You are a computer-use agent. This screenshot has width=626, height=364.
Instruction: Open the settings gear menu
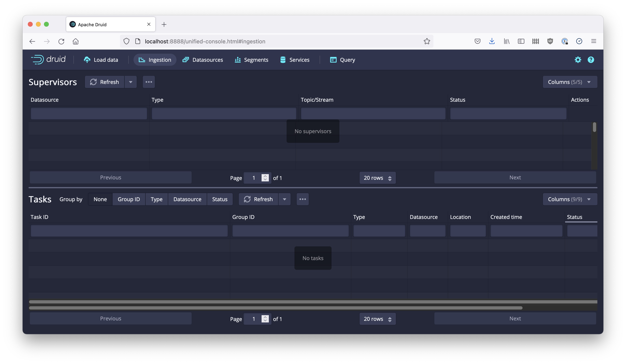(x=578, y=60)
